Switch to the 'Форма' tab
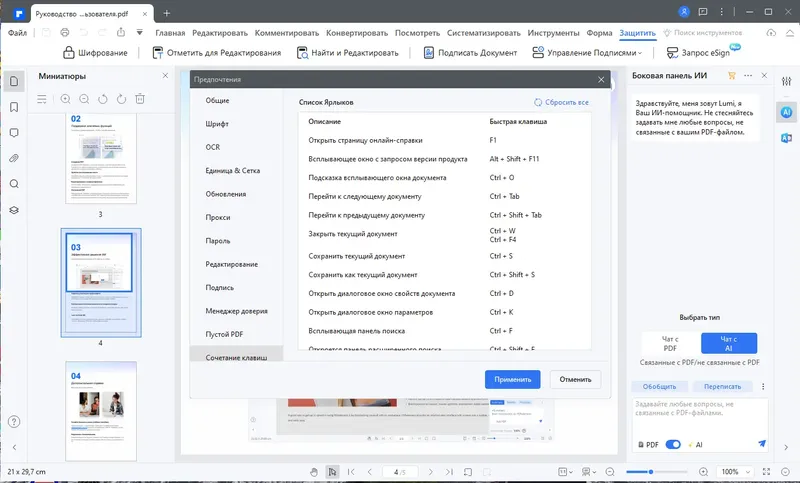800x483 pixels. pos(599,33)
